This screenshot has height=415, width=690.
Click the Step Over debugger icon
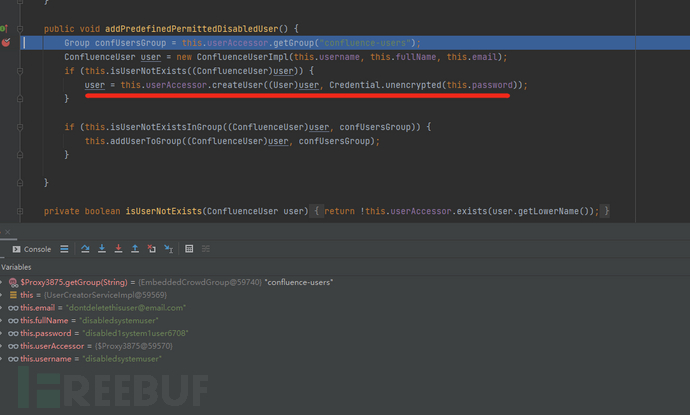(85, 249)
